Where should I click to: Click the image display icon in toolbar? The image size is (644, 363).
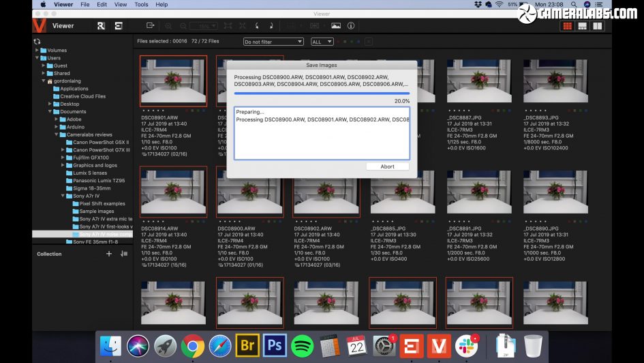336,25
